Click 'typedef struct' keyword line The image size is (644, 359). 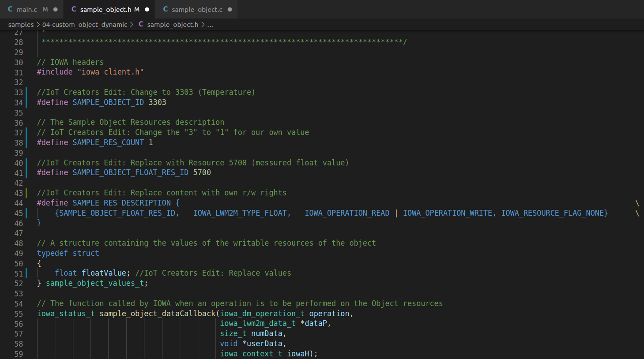pos(68,253)
